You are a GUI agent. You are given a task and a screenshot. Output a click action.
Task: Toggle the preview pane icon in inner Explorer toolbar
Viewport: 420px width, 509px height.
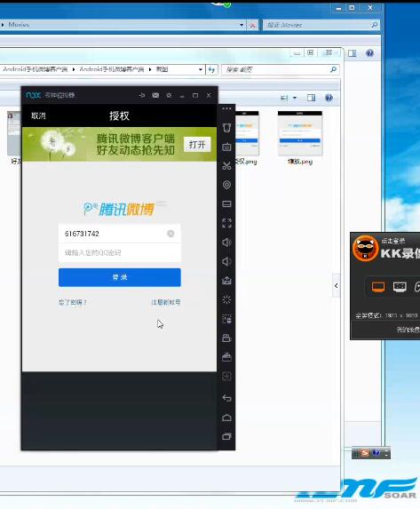(311, 98)
